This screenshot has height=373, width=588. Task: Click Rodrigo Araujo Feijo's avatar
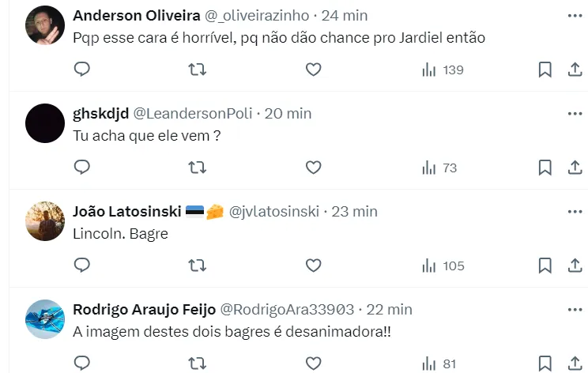(45, 319)
